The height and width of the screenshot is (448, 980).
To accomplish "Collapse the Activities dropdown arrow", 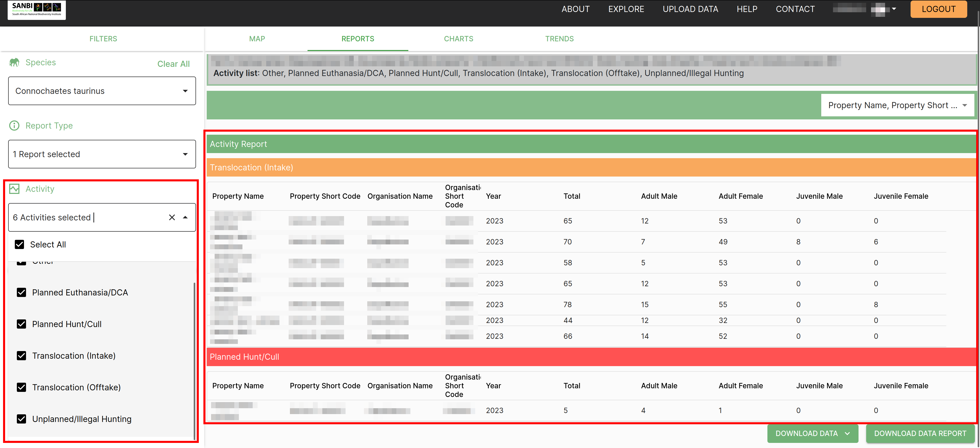I will tap(185, 218).
